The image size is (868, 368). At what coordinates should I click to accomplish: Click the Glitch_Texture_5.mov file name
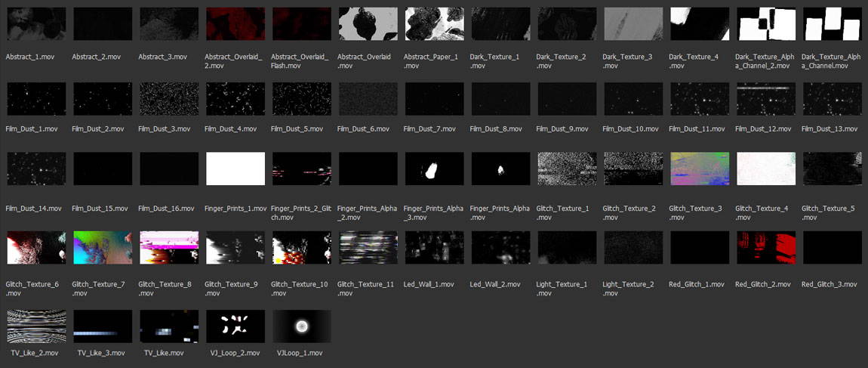(x=828, y=213)
